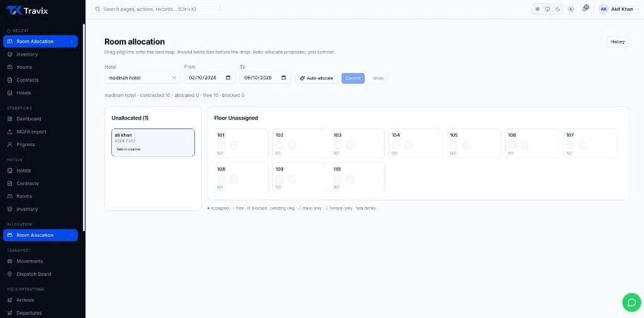Image resolution: width=644 pixels, height=318 pixels.
Task: Click room 106 card
Action: pyautogui.click(x=532, y=143)
